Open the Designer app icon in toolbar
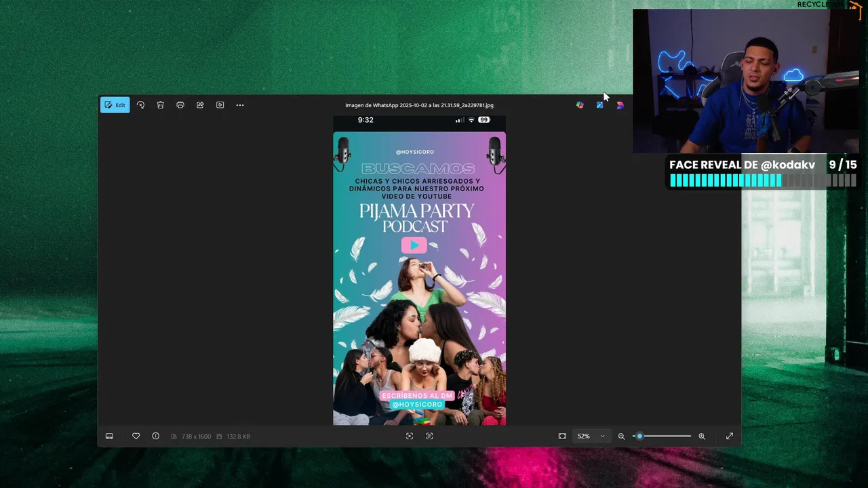 click(x=599, y=105)
